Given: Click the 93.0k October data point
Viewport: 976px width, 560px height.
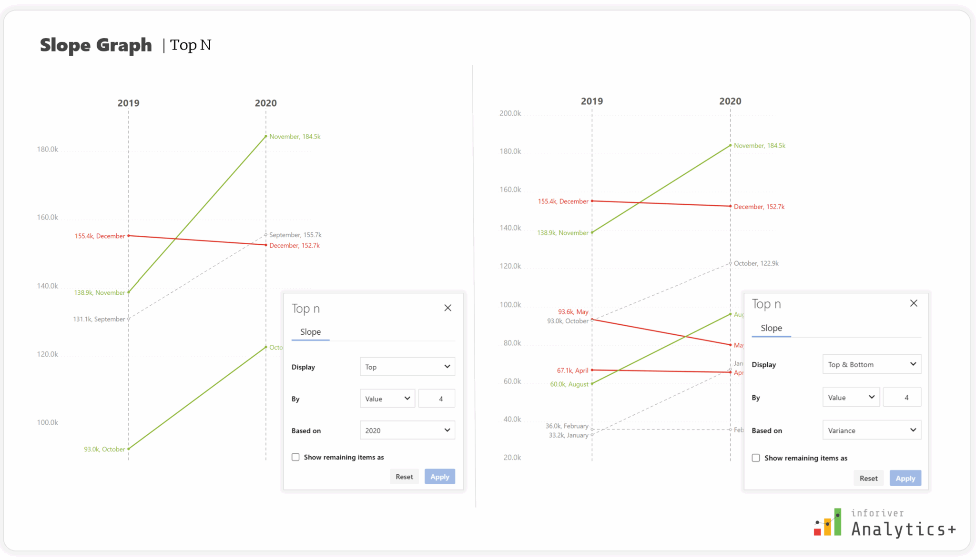Looking at the screenshot, I should click(x=128, y=449).
